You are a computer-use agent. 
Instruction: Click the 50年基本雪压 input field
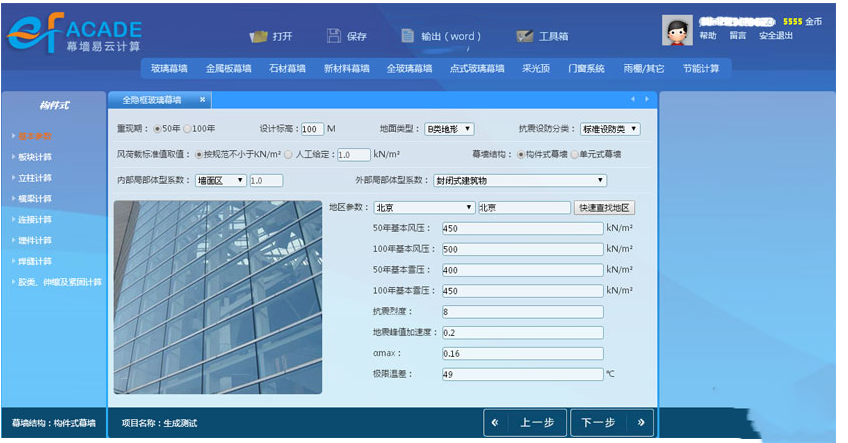522,270
